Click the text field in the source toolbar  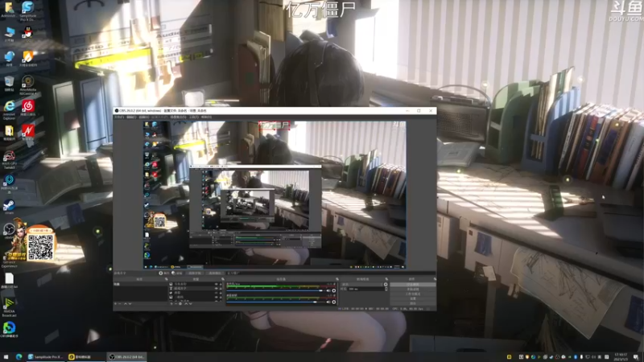point(331,274)
